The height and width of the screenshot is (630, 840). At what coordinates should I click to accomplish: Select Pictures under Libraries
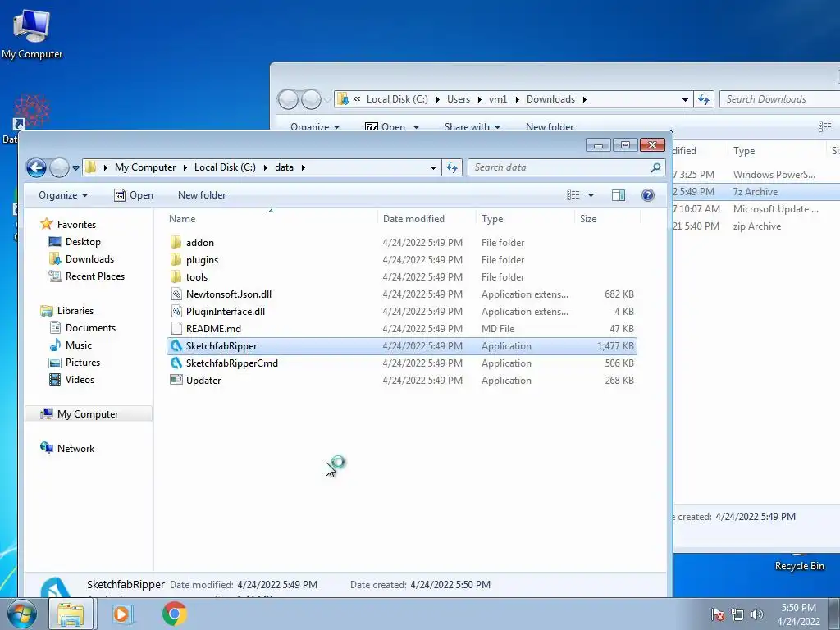(x=83, y=362)
